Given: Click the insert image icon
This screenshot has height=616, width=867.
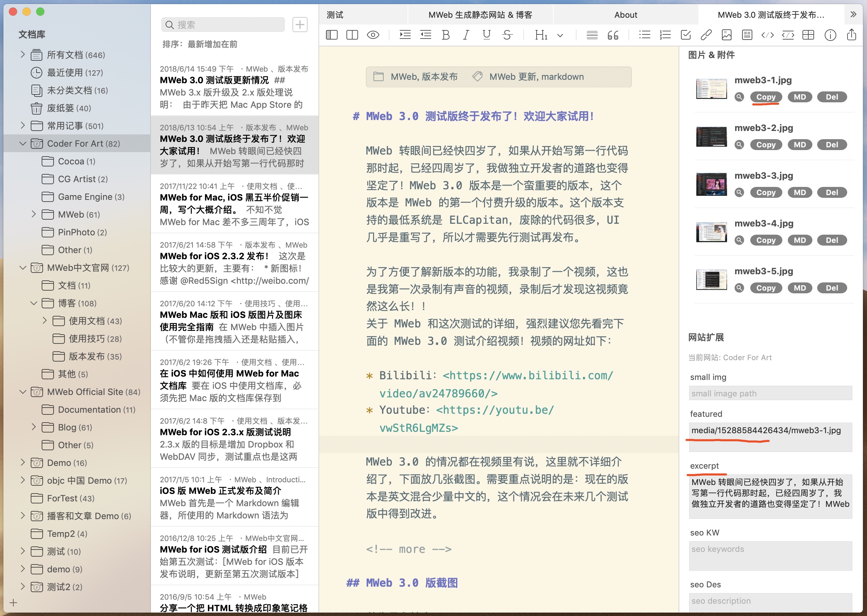Looking at the screenshot, I should click(726, 35).
